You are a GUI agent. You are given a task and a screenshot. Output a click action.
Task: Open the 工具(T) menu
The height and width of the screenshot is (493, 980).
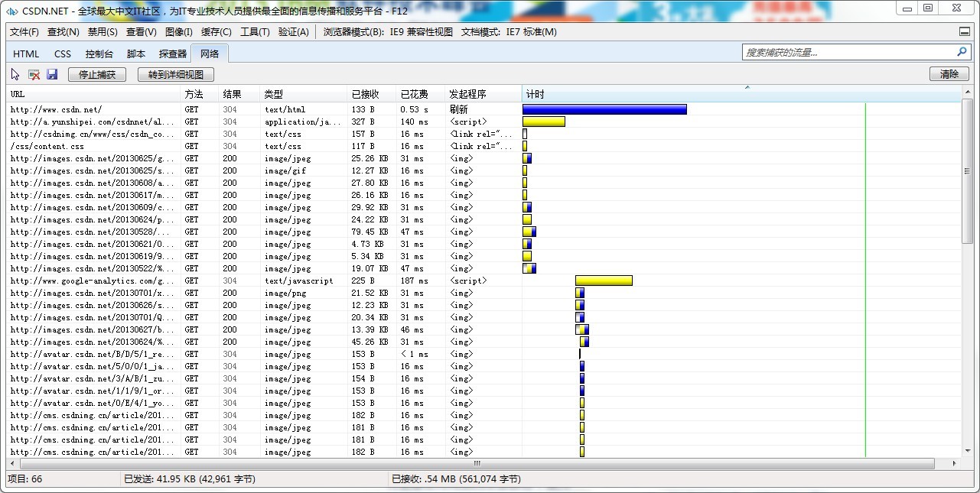point(255,32)
